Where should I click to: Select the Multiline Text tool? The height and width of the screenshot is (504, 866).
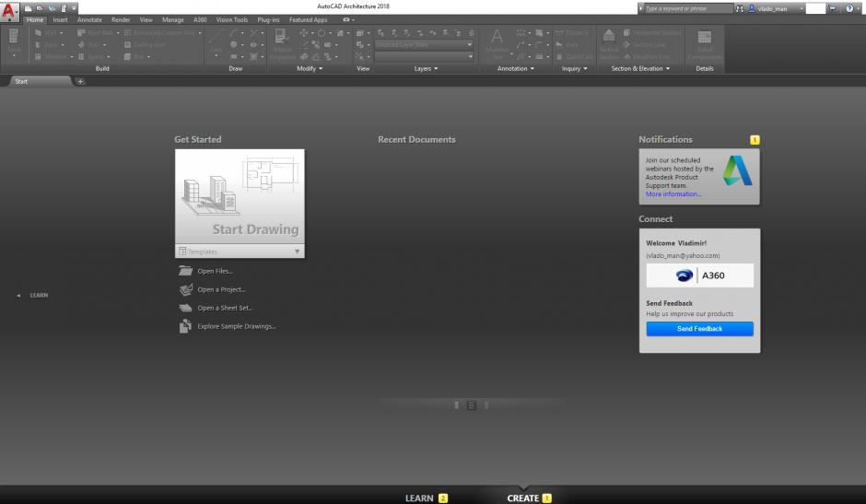pos(497,43)
